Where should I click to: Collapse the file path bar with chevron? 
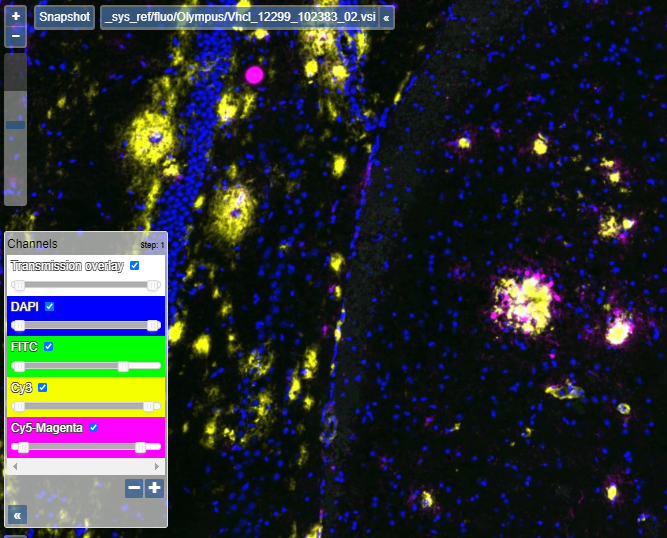pyautogui.click(x=387, y=18)
